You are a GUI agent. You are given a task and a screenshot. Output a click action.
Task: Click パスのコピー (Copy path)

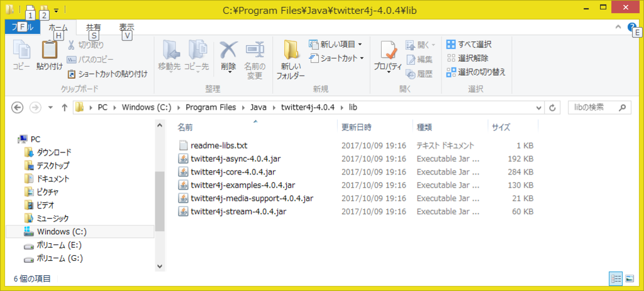click(x=90, y=60)
